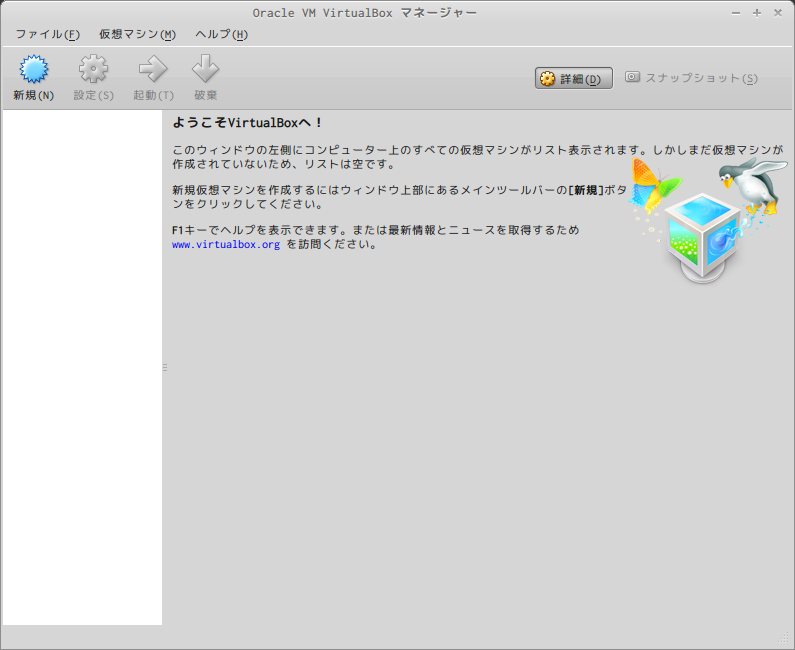
Task: Click the ようこそVirtualBoxへ！ heading
Action: 247,123
